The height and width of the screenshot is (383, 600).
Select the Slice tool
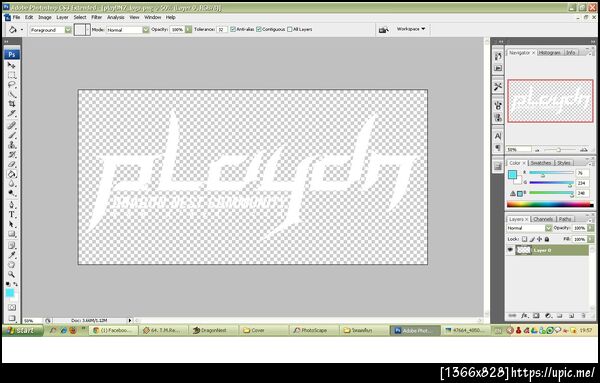click(11, 114)
